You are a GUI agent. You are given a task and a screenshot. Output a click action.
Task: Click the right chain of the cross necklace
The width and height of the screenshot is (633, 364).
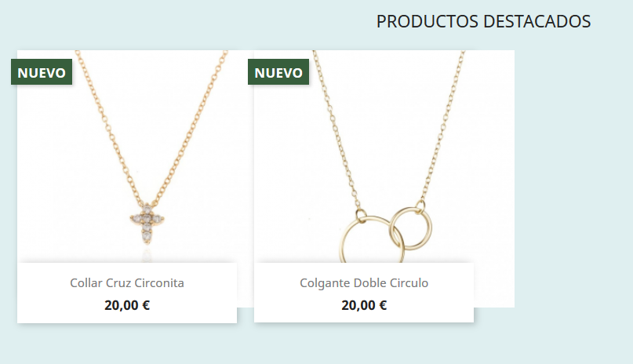[190, 125]
